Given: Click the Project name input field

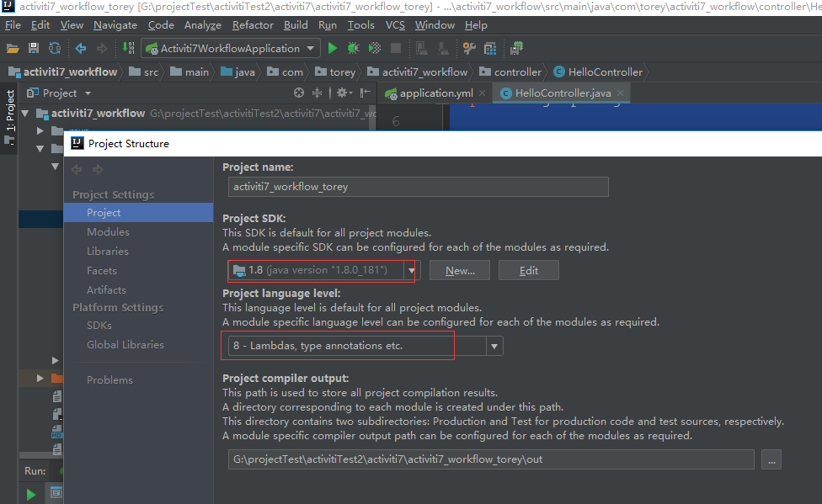Looking at the screenshot, I should [419, 187].
